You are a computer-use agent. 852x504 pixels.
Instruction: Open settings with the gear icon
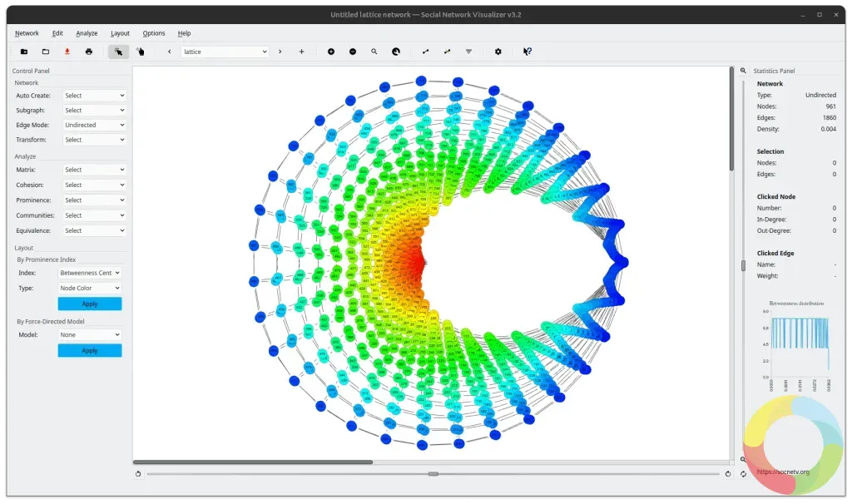point(498,52)
